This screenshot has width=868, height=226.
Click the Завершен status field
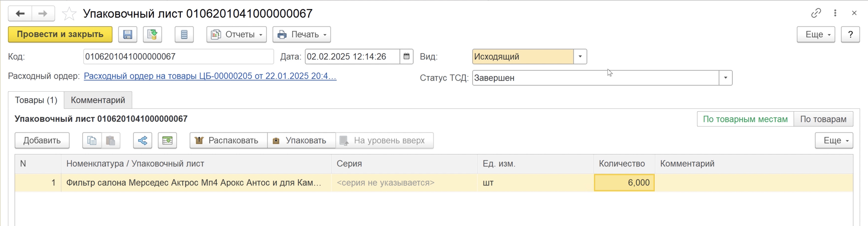[x=596, y=78]
